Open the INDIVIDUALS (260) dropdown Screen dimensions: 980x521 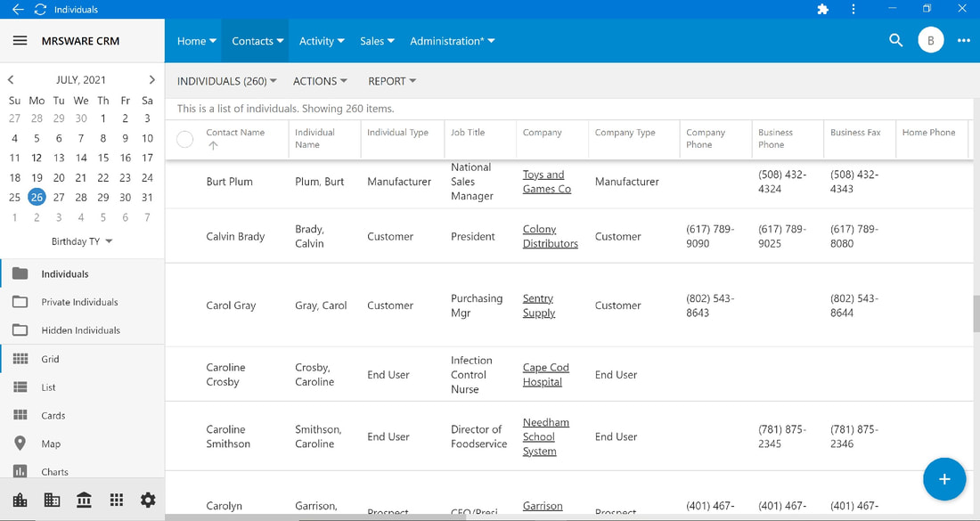[227, 81]
